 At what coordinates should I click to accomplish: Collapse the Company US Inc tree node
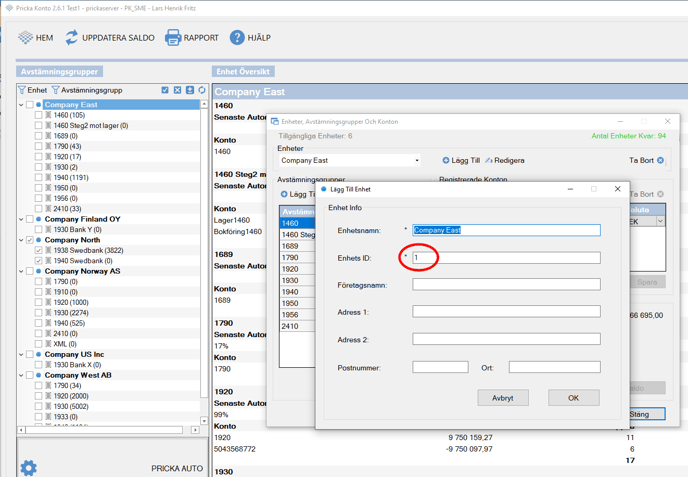click(x=21, y=354)
